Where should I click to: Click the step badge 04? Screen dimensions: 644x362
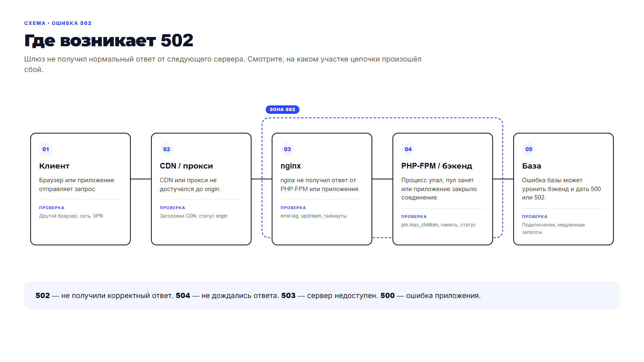pos(408,149)
